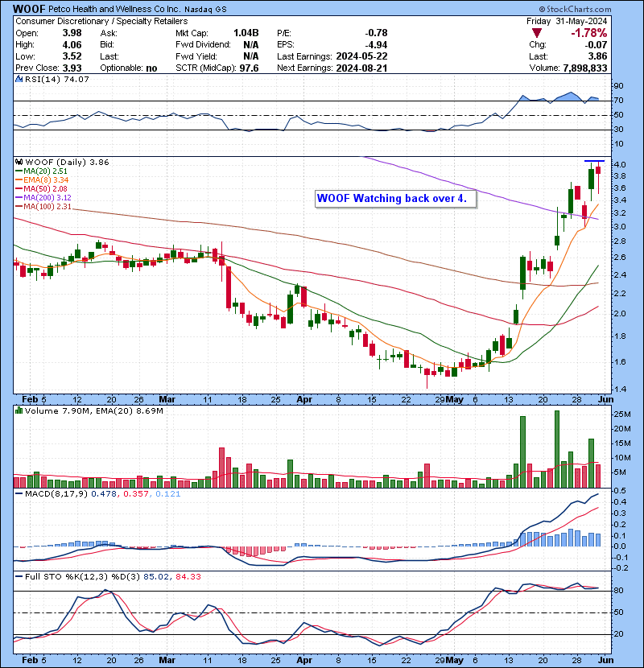Click the Consumer Discretionary / Specialty Retailers text

(x=101, y=21)
